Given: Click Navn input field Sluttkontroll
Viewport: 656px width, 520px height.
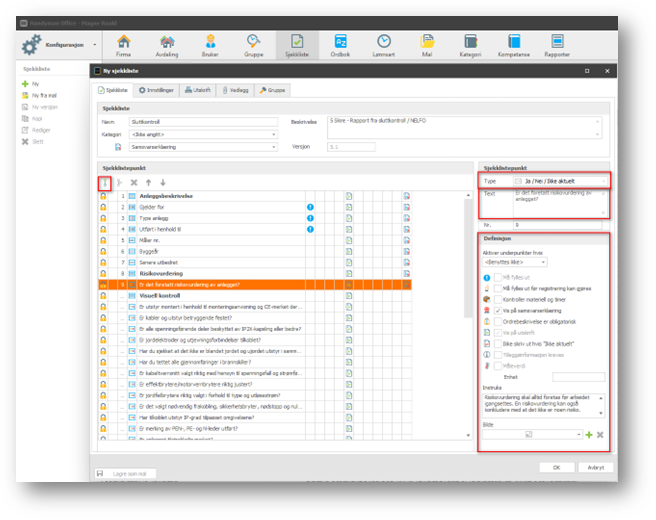Looking at the screenshot, I should coord(203,122).
